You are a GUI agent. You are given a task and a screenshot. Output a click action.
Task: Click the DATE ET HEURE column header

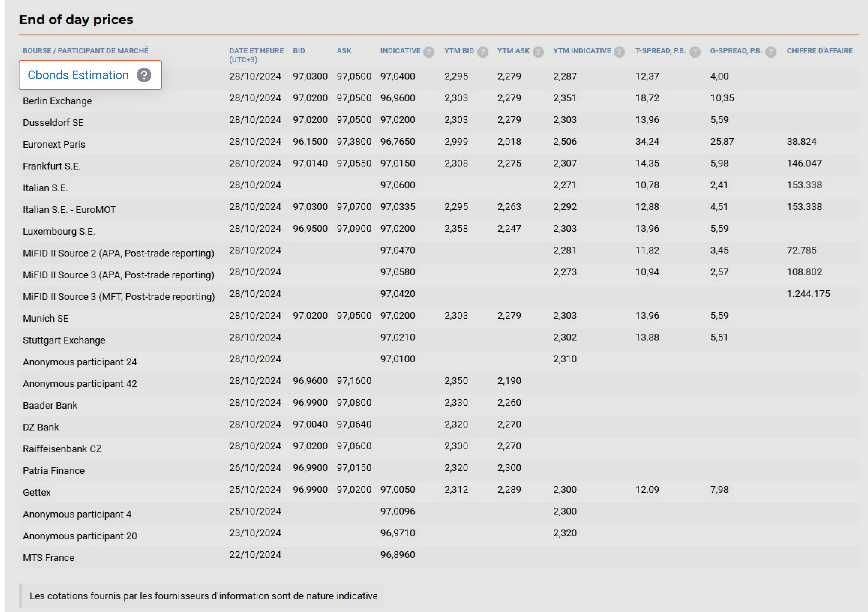[256, 55]
